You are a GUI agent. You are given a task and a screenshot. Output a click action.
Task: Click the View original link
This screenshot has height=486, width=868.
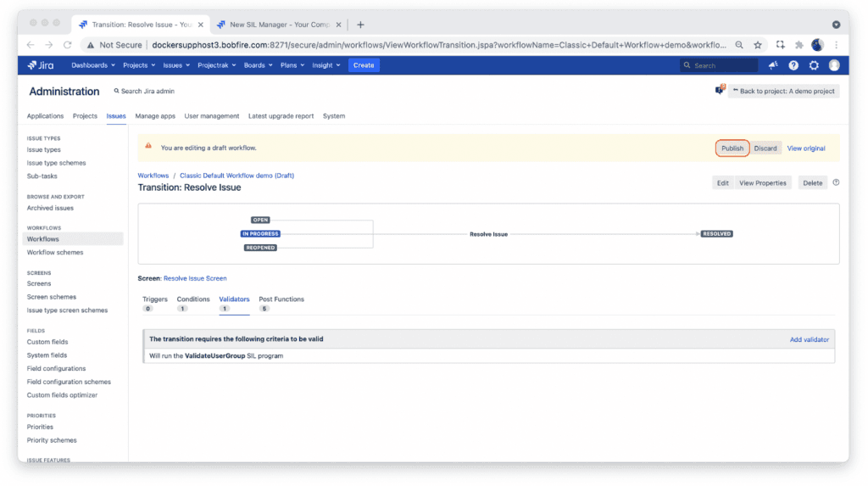(806, 148)
